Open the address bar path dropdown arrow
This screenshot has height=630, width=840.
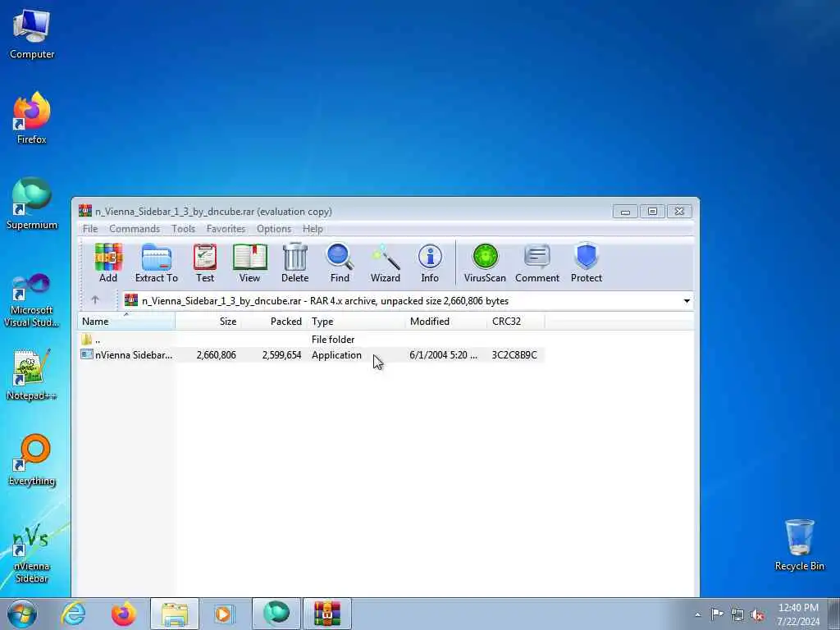click(687, 301)
